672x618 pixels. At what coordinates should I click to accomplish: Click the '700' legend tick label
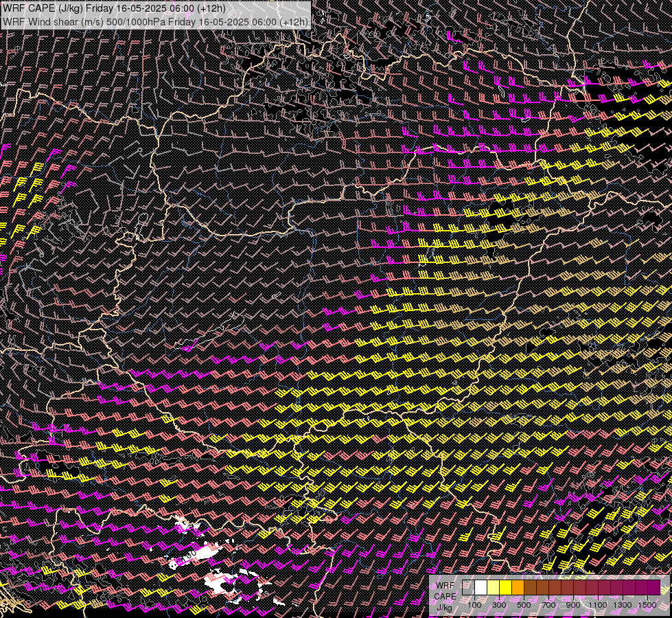[x=548, y=605]
